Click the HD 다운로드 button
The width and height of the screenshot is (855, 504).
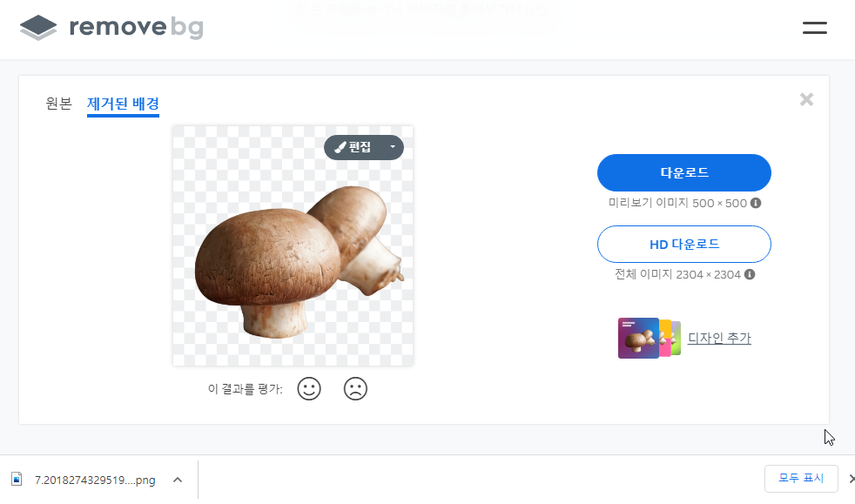[683, 244]
